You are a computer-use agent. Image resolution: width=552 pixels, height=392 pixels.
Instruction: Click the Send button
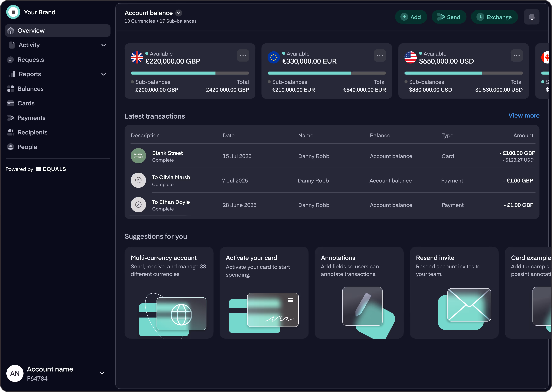click(449, 17)
